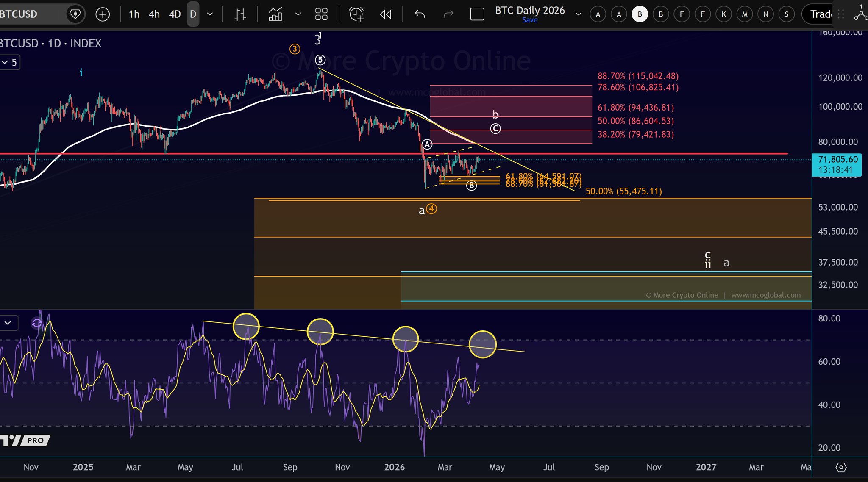Screen dimensions: 868x482
Task: Open the layout selection square icon
Action: 477,14
